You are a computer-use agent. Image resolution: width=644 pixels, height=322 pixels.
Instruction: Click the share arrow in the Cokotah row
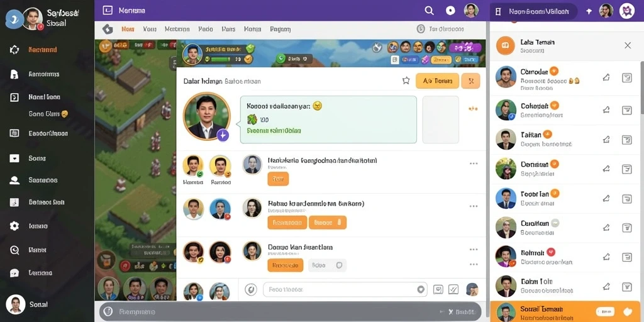click(x=606, y=110)
